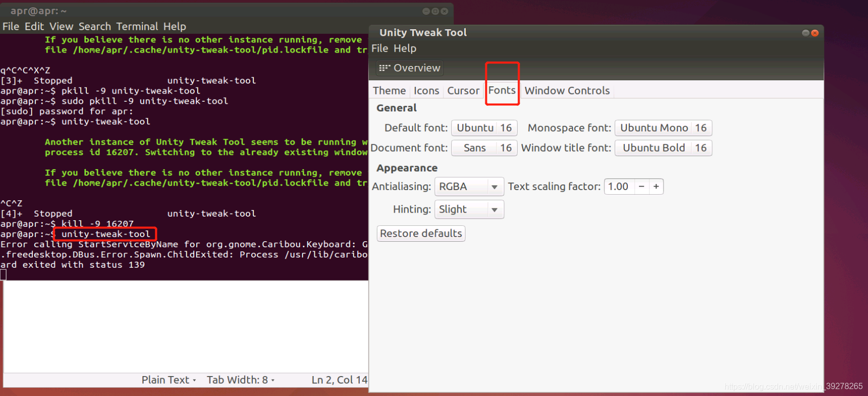The image size is (868, 396).
Task: Close the terminal window
Action: [444, 11]
